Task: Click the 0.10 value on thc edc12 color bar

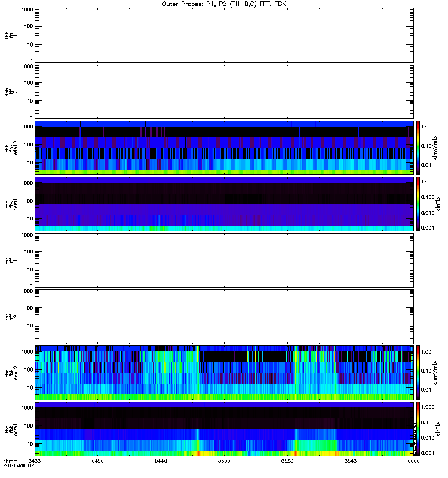Action: 426,370
